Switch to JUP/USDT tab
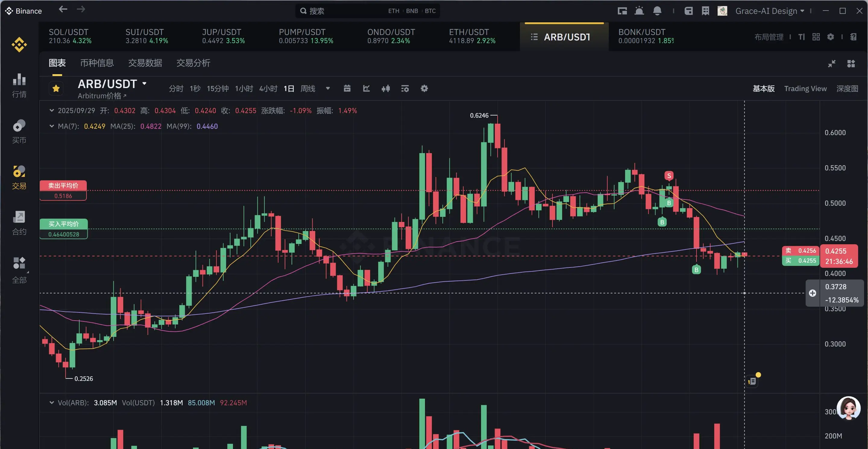This screenshot has width=868, height=449. pos(223,36)
